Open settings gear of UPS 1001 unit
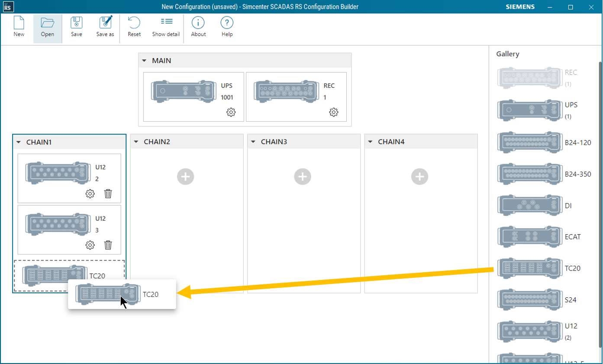Screen dimensions: 603x364 231,113
